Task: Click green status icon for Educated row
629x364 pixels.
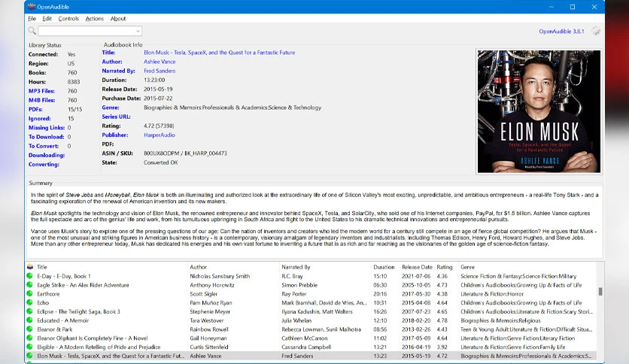Action: 29,320
